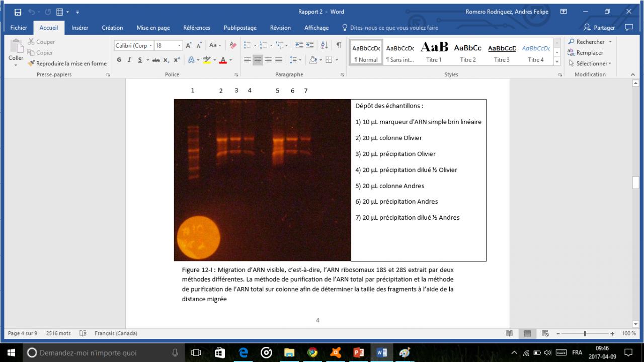Open the Quick Access Toolbar customize arrow
The height and width of the screenshot is (362, 644).
click(78, 12)
